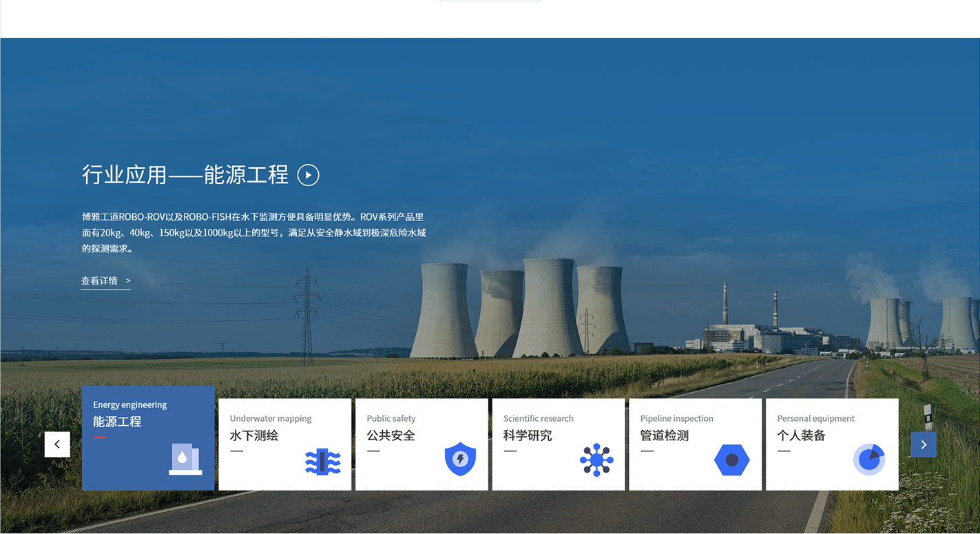Select the 管道检测 Pipeline inspection card
The height and width of the screenshot is (534, 980).
(696, 444)
